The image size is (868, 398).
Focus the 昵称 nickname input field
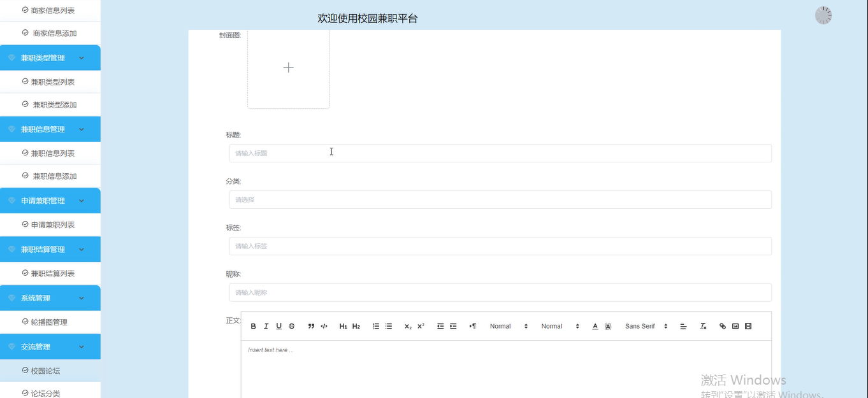pyautogui.click(x=500, y=292)
